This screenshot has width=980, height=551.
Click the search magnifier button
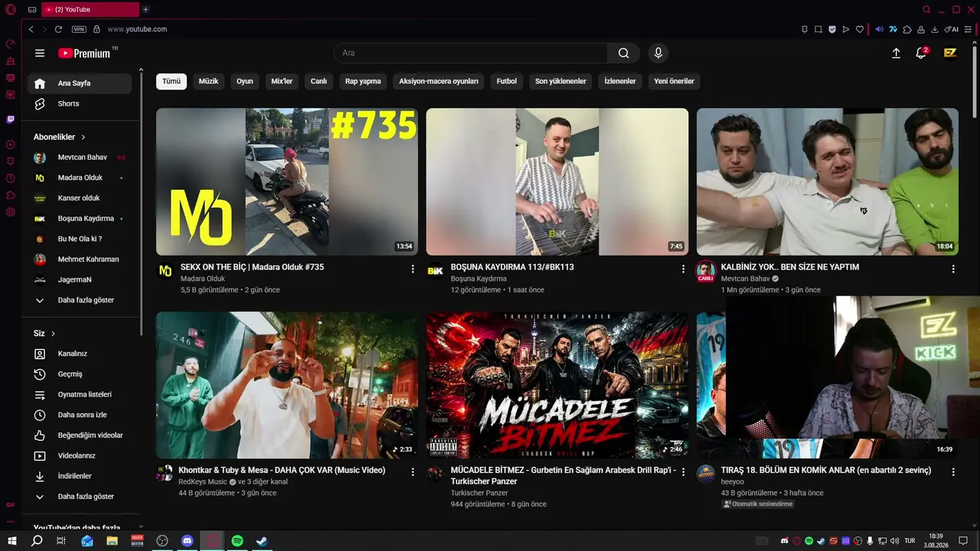point(624,53)
